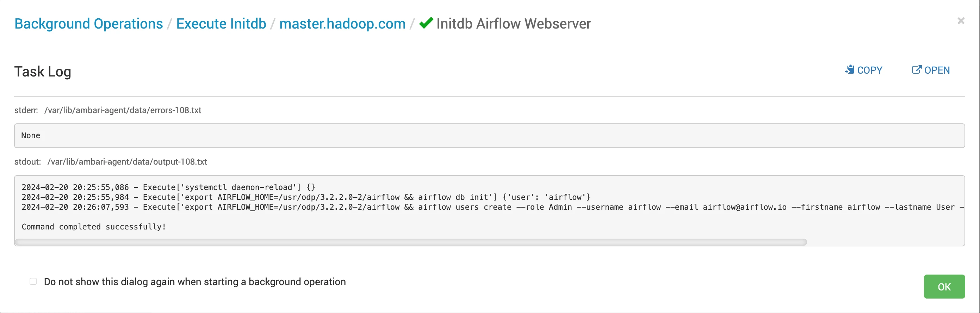980x313 pixels.
Task: Confirm with the green OK button
Action: point(944,287)
